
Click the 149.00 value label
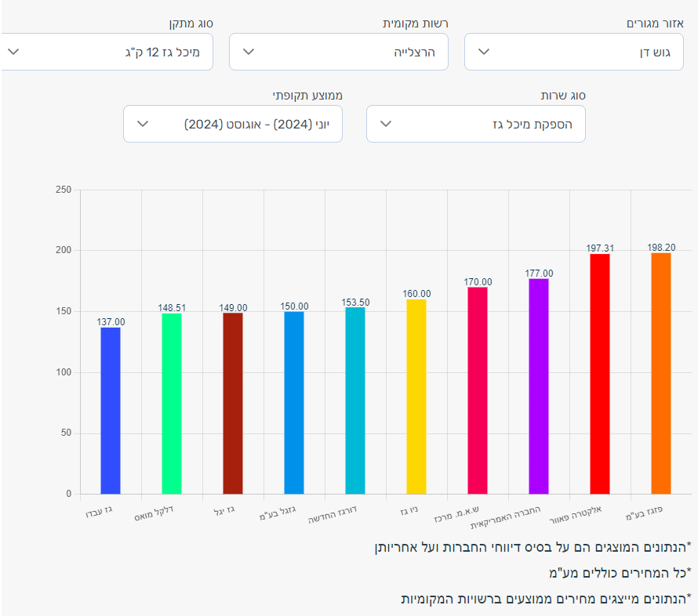tap(233, 308)
